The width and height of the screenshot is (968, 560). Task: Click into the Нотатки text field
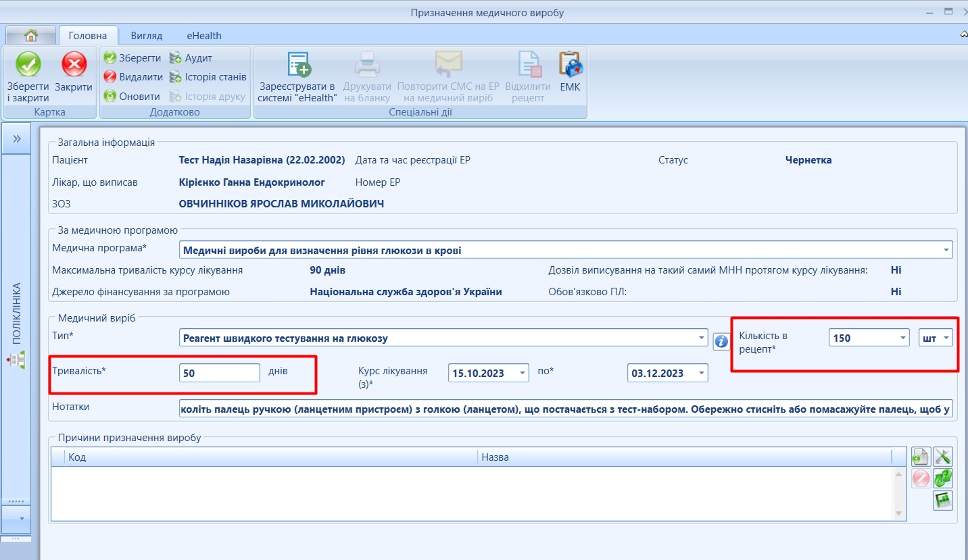click(x=566, y=408)
